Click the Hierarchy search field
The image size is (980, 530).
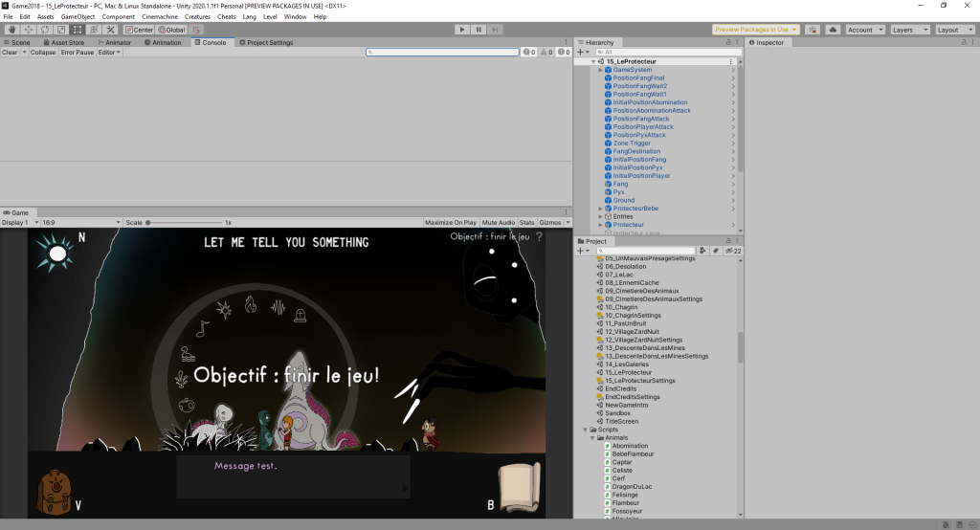point(669,53)
